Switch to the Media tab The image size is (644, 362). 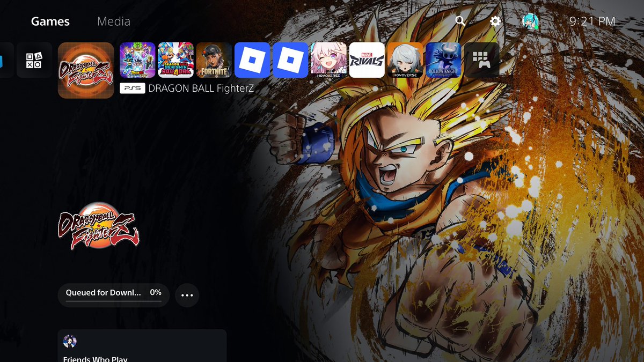(114, 21)
